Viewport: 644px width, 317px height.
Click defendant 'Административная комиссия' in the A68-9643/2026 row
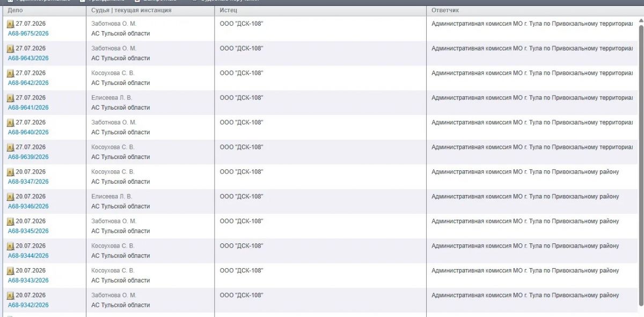pos(471,48)
